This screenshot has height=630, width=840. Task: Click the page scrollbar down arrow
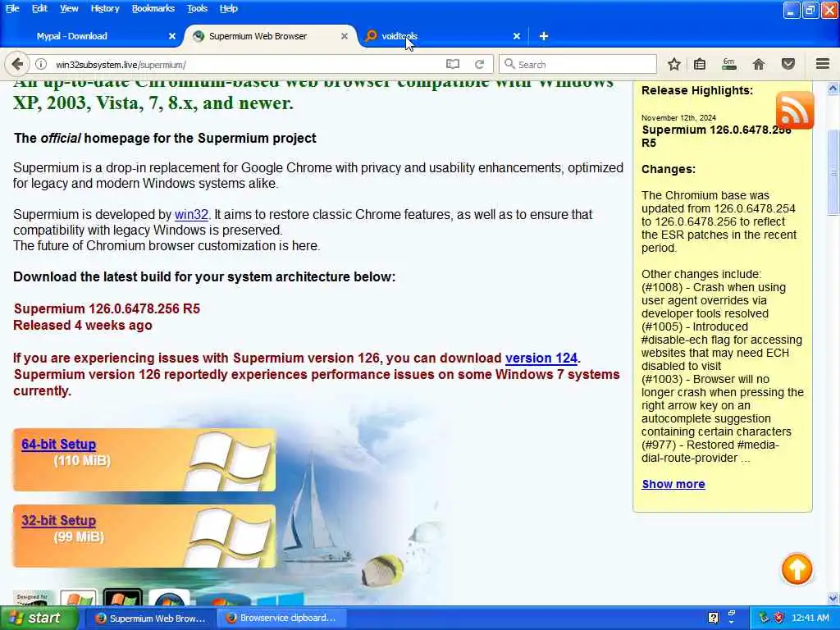point(833,598)
